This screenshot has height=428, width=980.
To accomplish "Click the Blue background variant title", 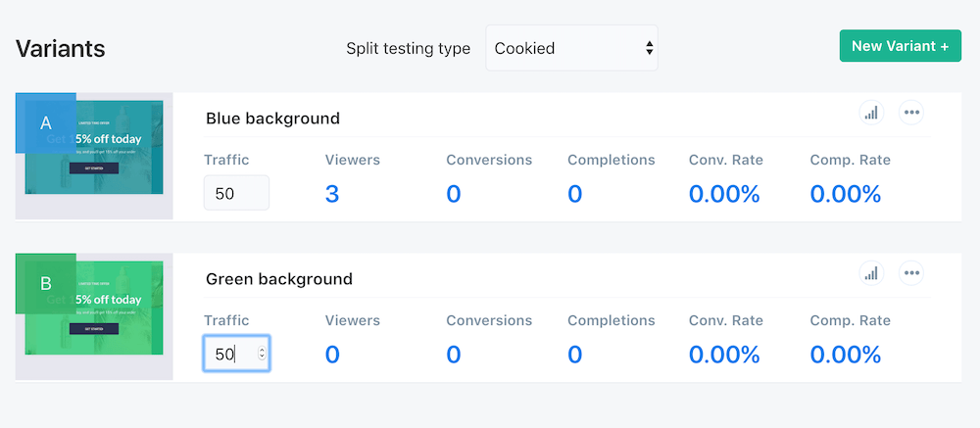I will tap(272, 119).
